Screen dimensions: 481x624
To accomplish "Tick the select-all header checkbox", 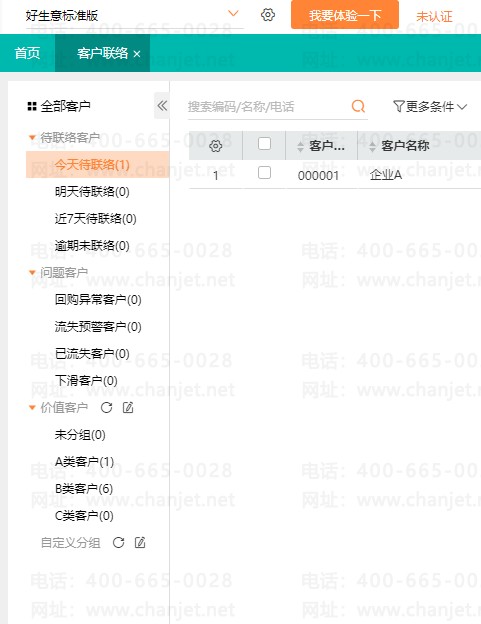I will [265, 143].
